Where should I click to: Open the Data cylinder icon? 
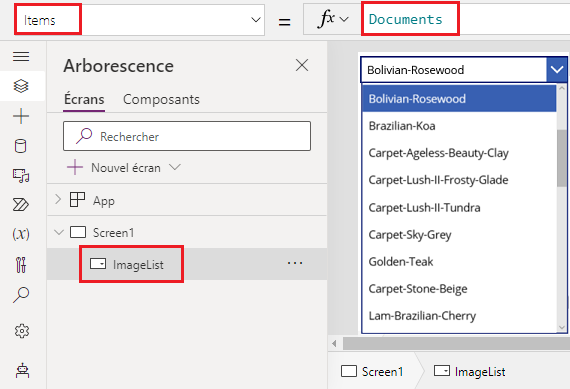pyautogui.click(x=21, y=146)
